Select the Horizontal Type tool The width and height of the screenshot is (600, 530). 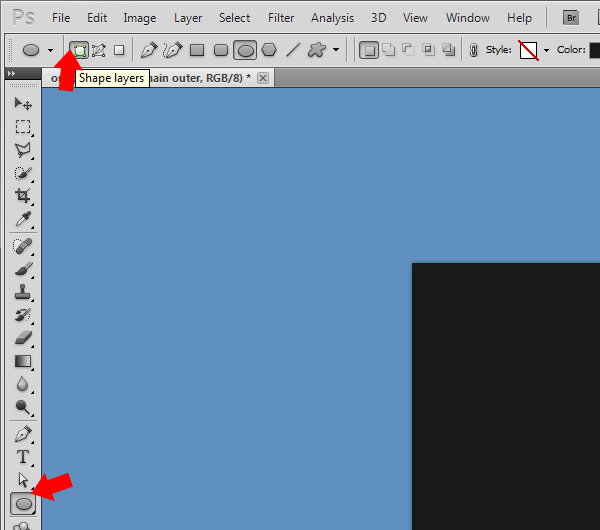click(23, 457)
